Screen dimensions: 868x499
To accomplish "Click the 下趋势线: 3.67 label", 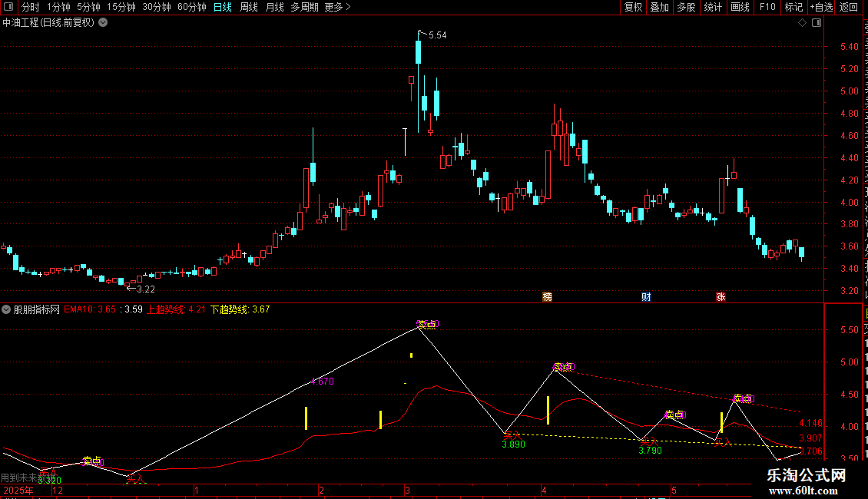I will click(x=240, y=310).
